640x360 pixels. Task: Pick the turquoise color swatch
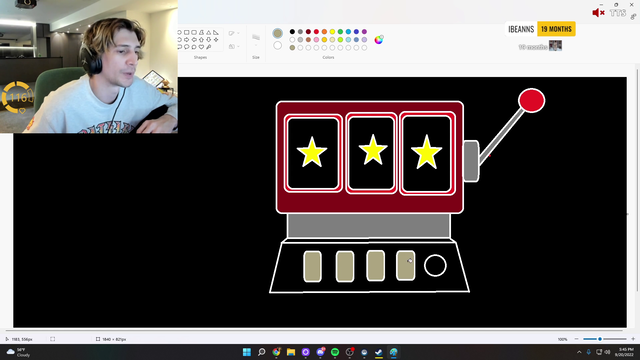(348, 31)
